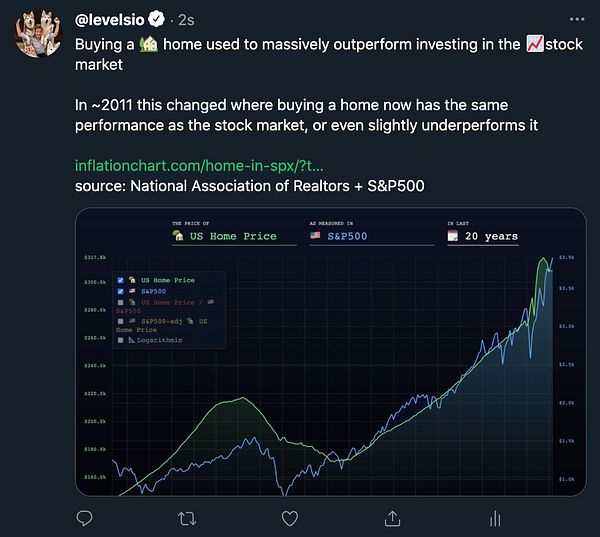Screen dimensions: 600x537
Task: Click the 2s timestamp of the tweet
Action: tap(186, 20)
